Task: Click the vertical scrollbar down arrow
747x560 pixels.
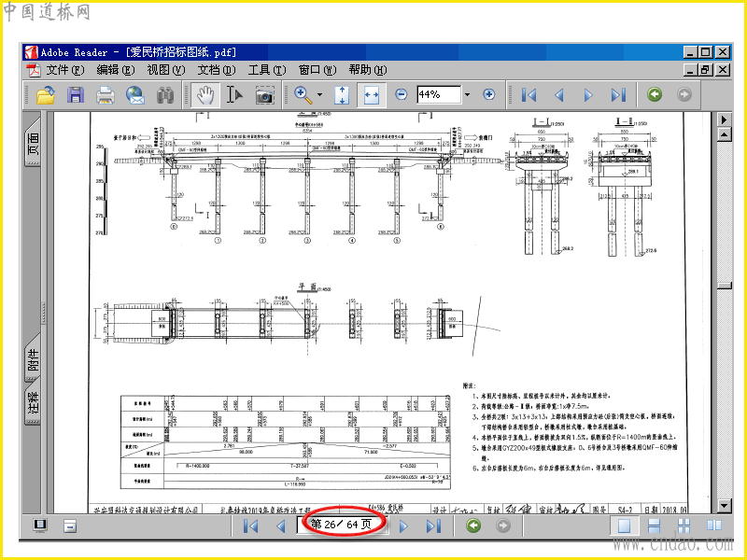Action: pos(724,506)
